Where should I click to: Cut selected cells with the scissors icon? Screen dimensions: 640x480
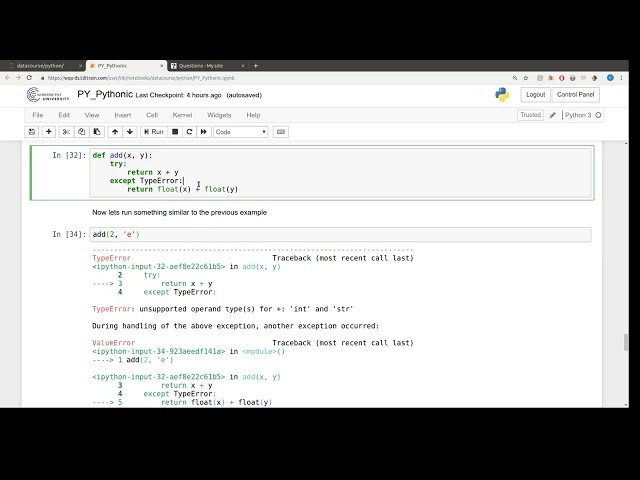coord(66,132)
